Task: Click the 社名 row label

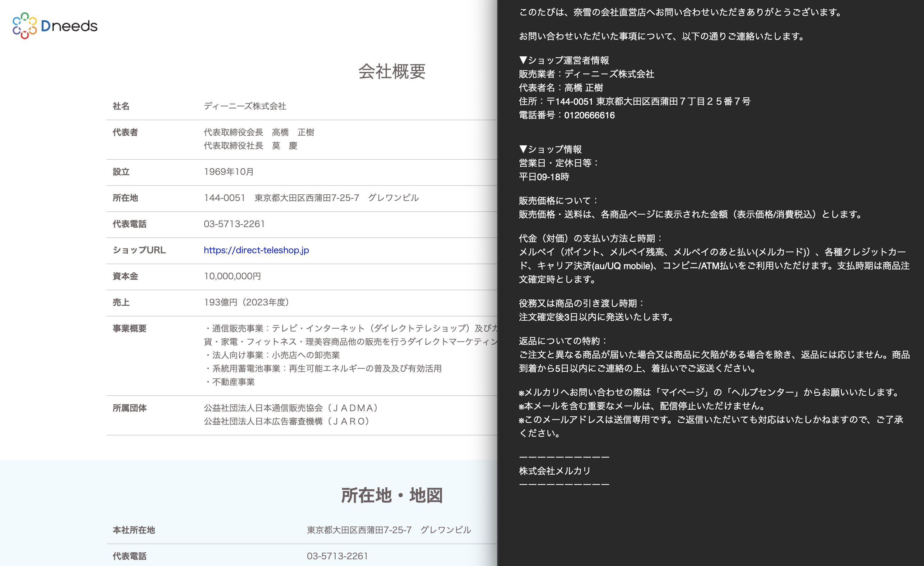Action: tap(121, 106)
